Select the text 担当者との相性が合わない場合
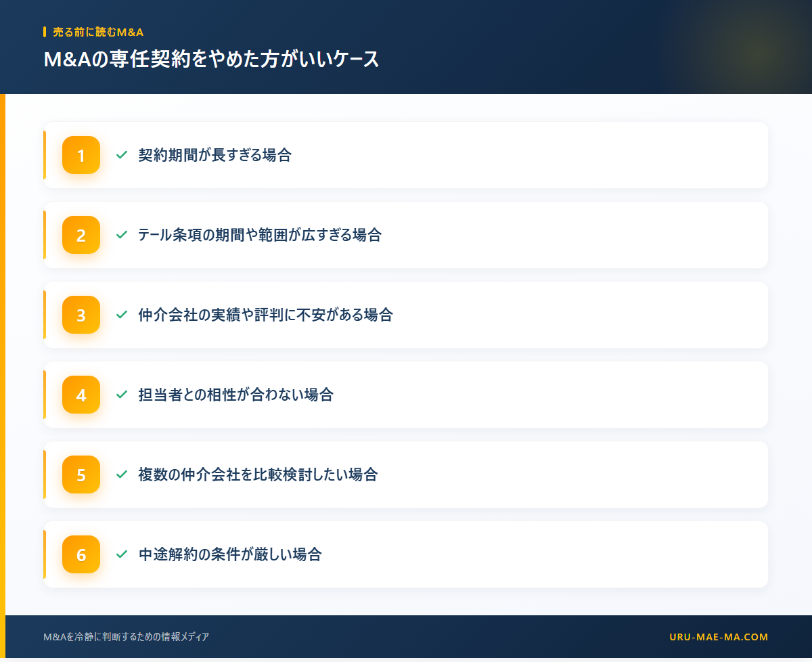The image size is (812, 662). (235, 395)
